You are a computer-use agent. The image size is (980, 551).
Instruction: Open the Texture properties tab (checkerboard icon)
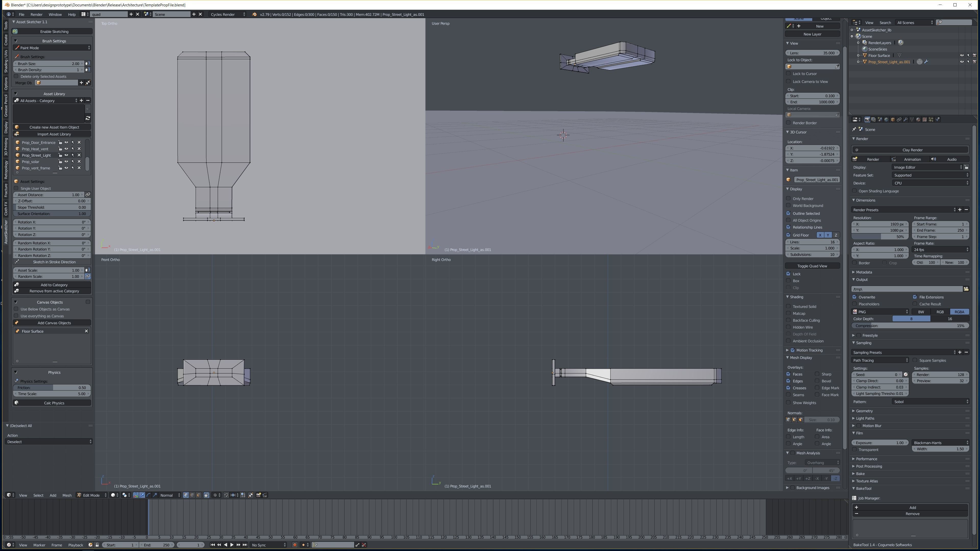click(925, 119)
